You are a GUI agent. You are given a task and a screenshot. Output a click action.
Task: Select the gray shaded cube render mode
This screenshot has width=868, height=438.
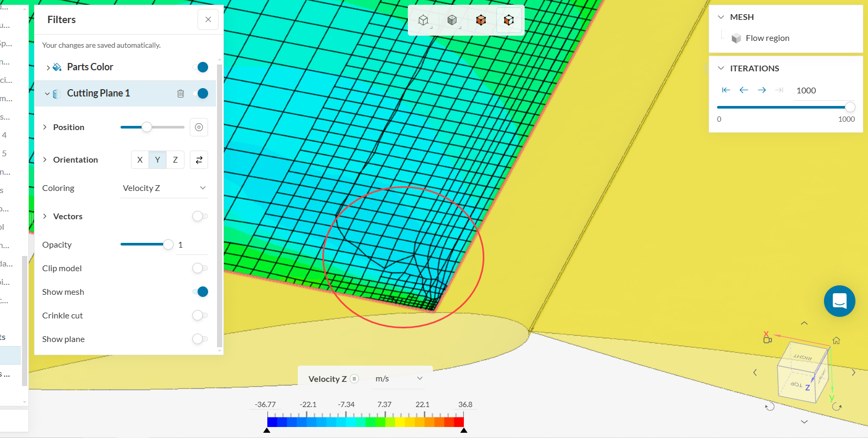tap(452, 20)
